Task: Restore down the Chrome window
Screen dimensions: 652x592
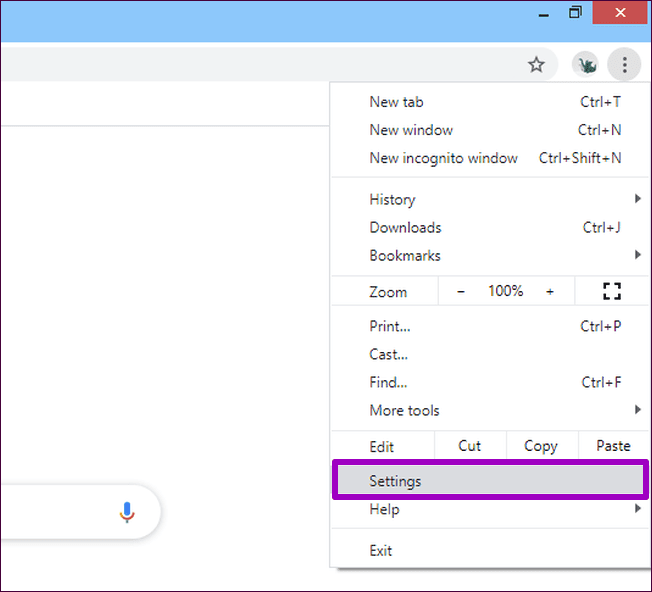Action: coord(575,13)
